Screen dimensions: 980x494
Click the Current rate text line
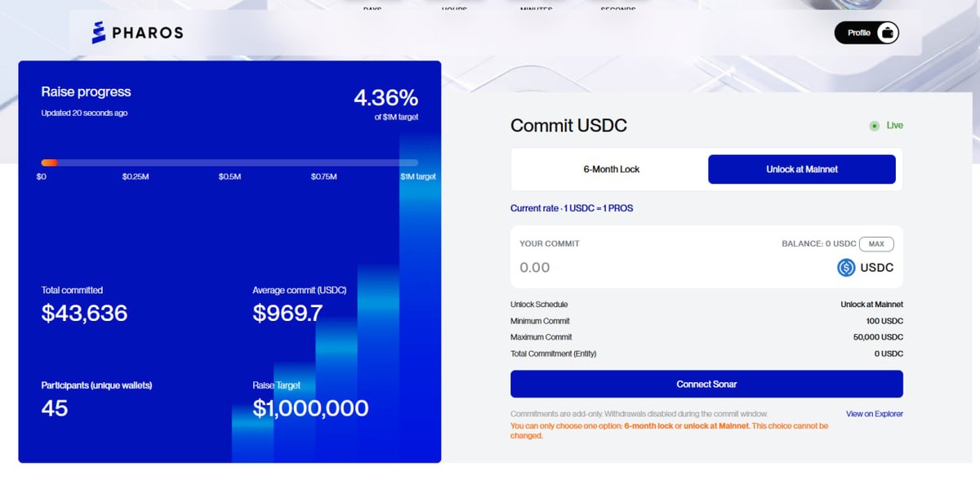[572, 208]
